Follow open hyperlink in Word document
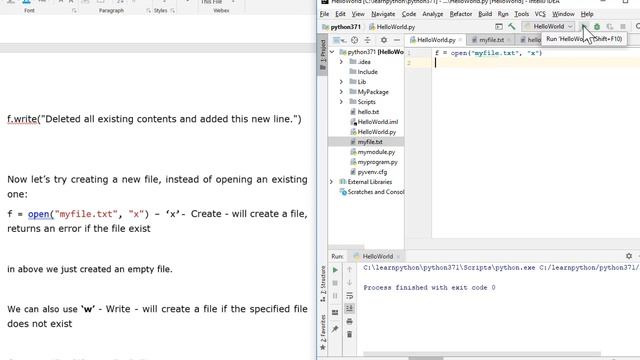Screen dimensions: 640x360 [40, 214]
